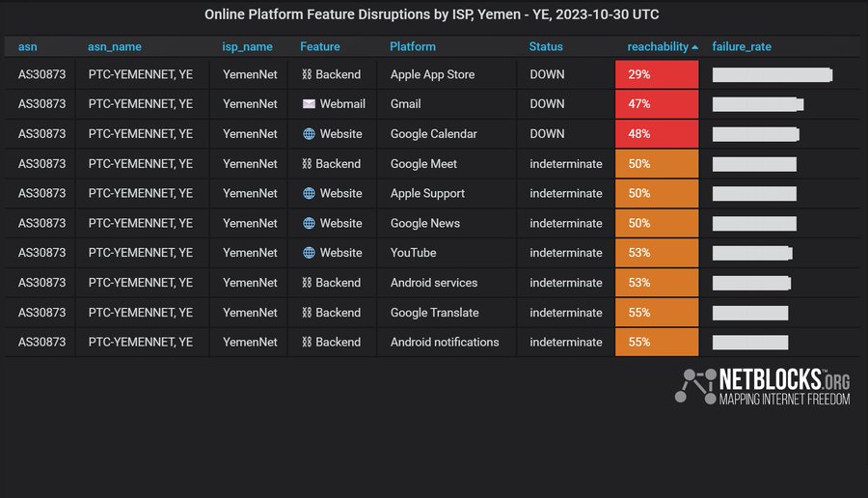The width and height of the screenshot is (868, 498).
Task: Click the globe icon in Google Calendar row
Action: point(309,134)
